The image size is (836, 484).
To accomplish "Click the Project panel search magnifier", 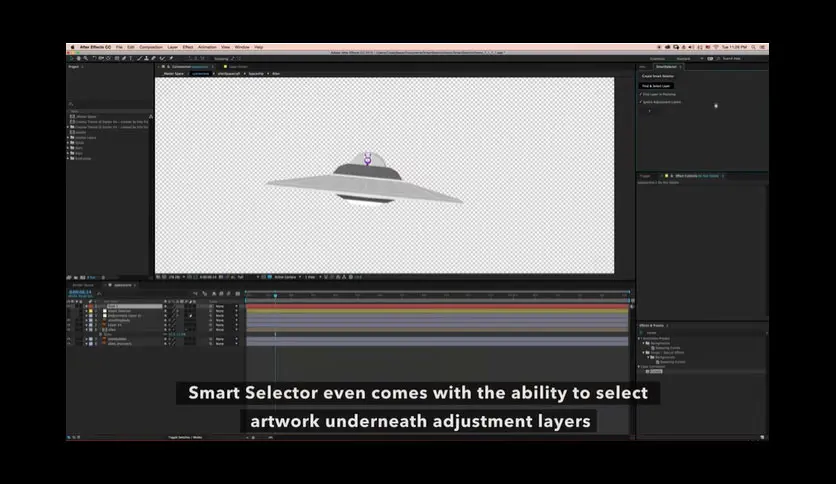I will click(70, 104).
